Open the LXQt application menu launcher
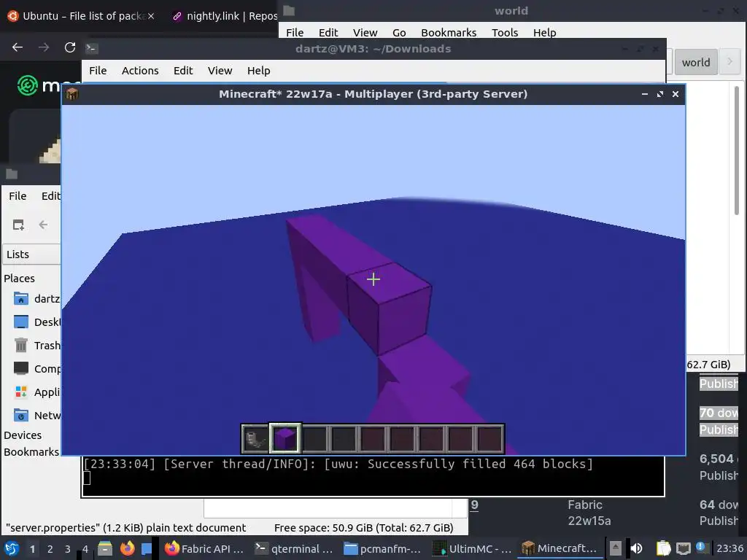747x560 pixels. [12, 548]
